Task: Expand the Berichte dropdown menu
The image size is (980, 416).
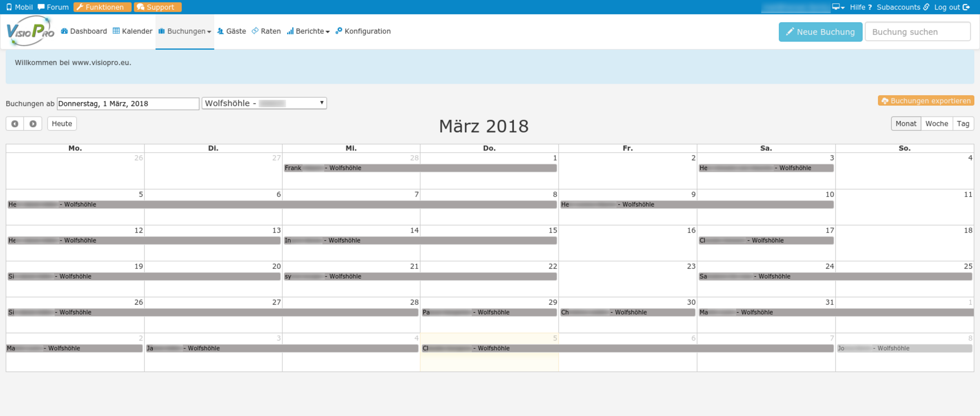Action: (309, 31)
